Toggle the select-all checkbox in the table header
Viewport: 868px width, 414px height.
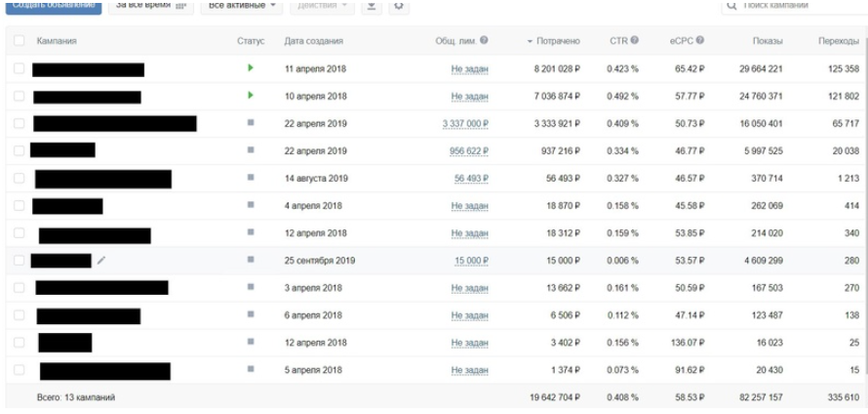pos(20,40)
